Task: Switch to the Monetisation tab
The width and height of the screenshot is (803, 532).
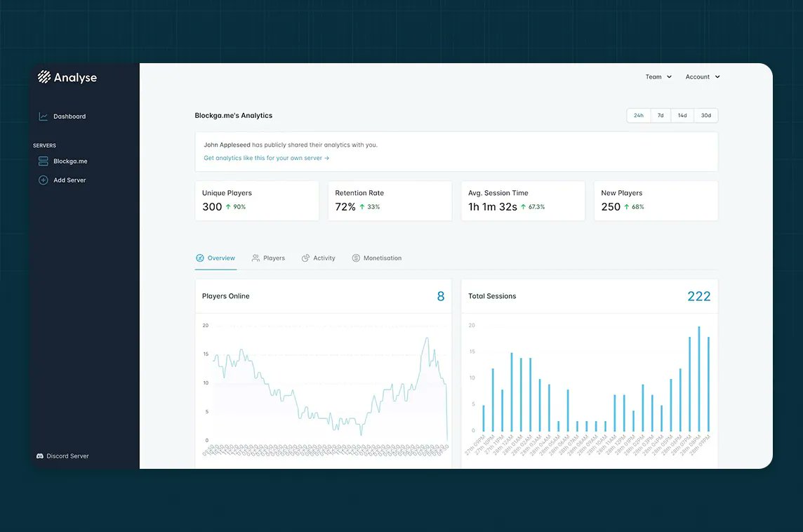Action: tap(377, 258)
